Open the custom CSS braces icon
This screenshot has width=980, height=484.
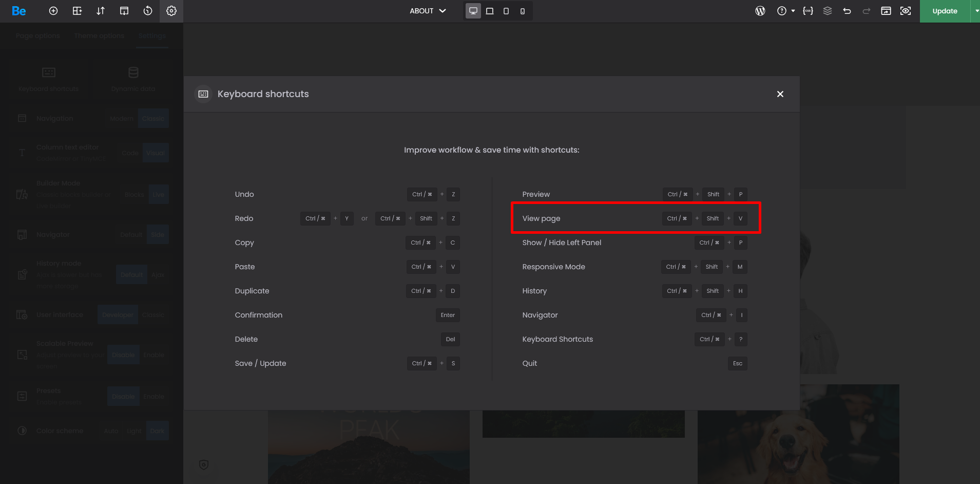point(808,11)
